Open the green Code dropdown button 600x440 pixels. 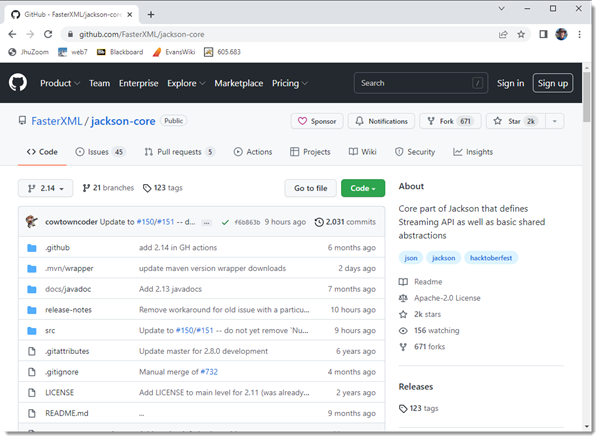click(x=363, y=188)
